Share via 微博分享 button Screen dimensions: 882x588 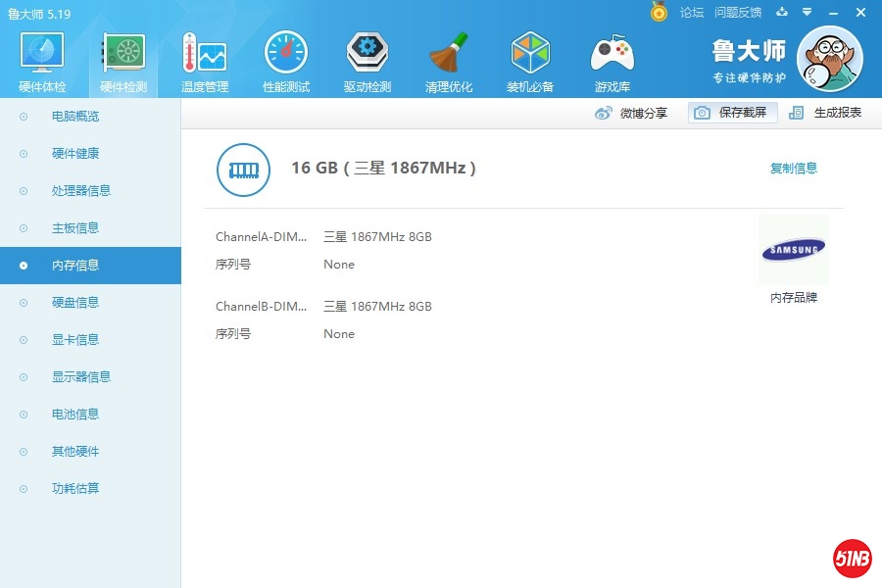point(632,113)
